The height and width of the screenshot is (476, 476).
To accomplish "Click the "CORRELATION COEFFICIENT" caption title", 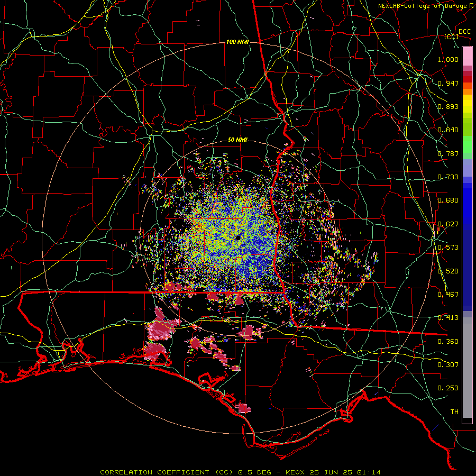I will [x=154, y=472].
